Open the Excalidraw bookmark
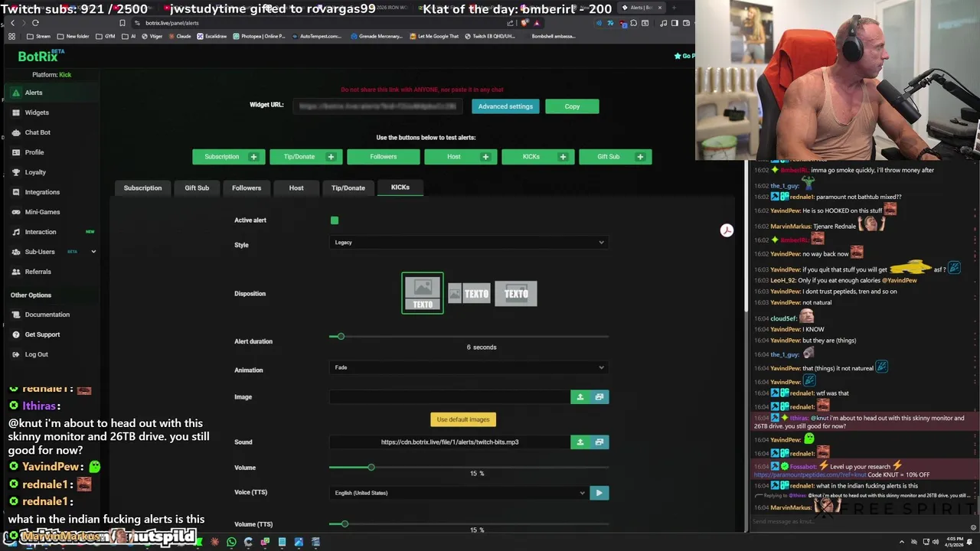 click(211, 36)
